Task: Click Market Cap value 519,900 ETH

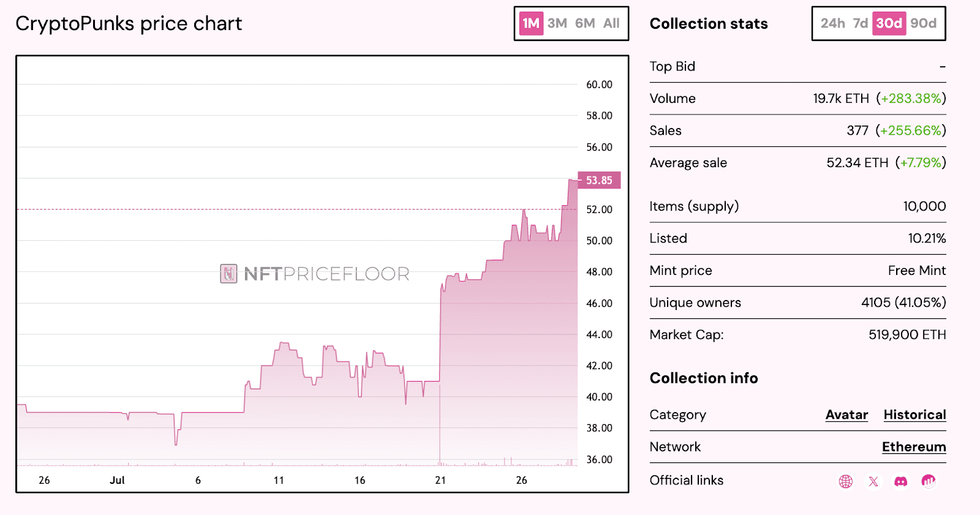Action: coord(907,335)
